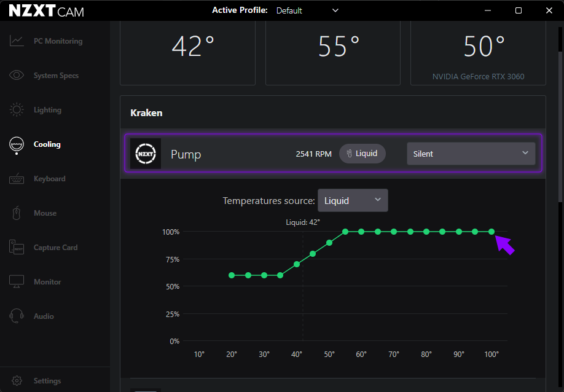This screenshot has width=564, height=392.
Task: Select the Capture Card icon
Action: coord(17,248)
